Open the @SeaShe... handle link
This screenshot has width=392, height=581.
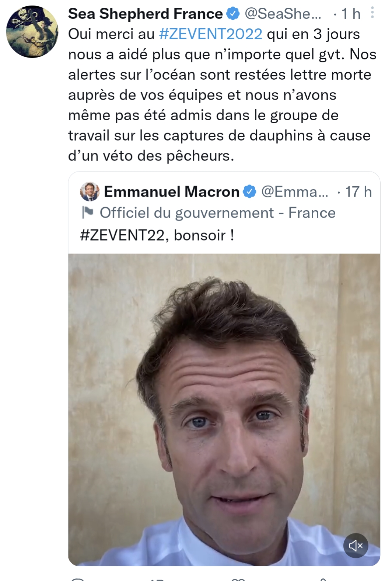tap(283, 14)
